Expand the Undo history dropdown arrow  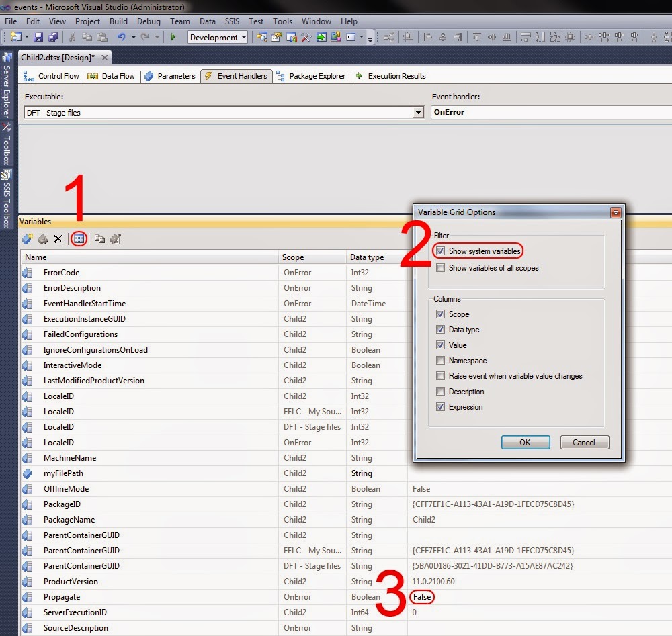click(x=134, y=37)
